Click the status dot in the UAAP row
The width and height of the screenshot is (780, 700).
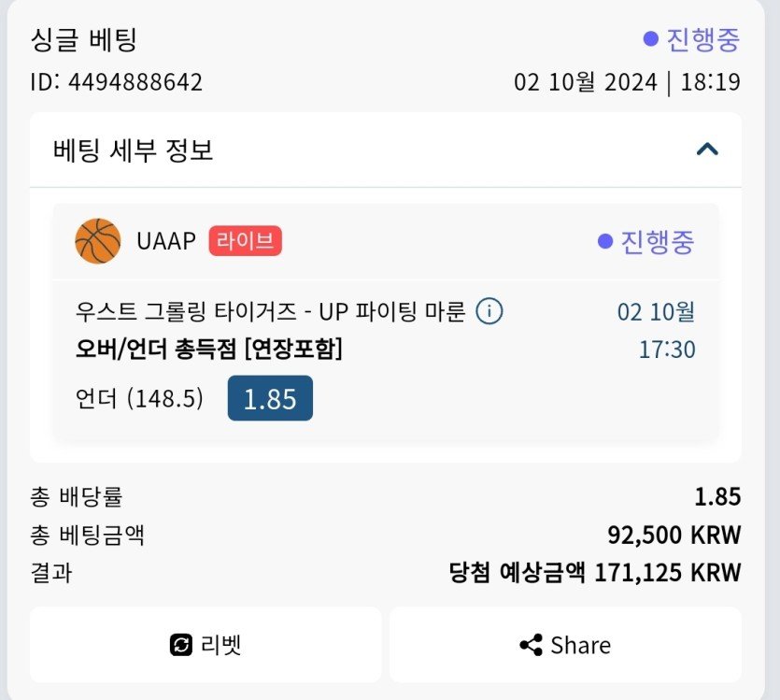(605, 242)
